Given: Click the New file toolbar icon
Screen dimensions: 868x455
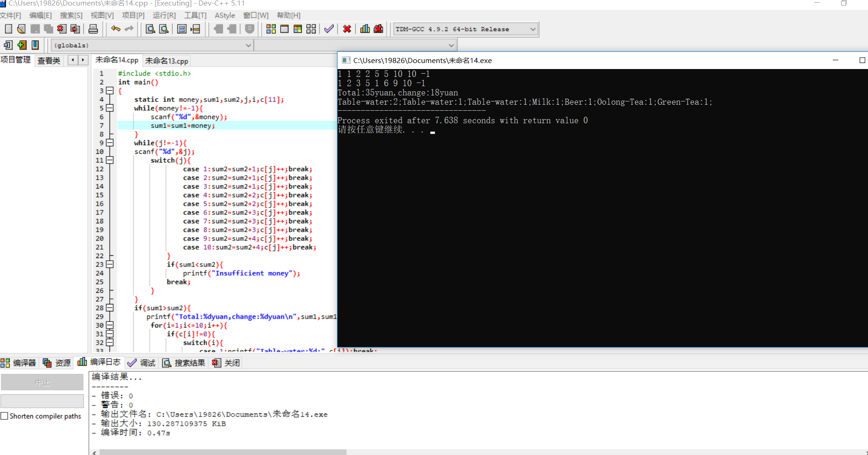Looking at the screenshot, I should (8, 29).
